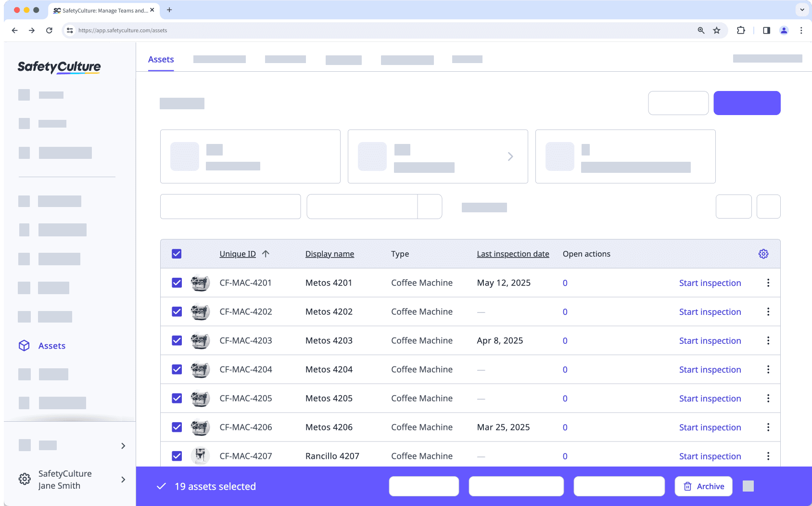Click the browser address bar
812x506 pixels.
point(192,30)
